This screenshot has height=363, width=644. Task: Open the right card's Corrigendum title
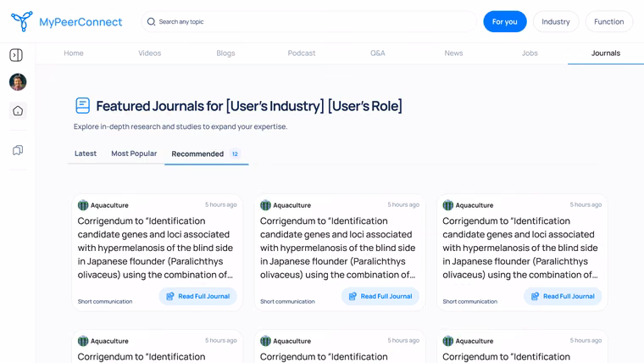520,248
